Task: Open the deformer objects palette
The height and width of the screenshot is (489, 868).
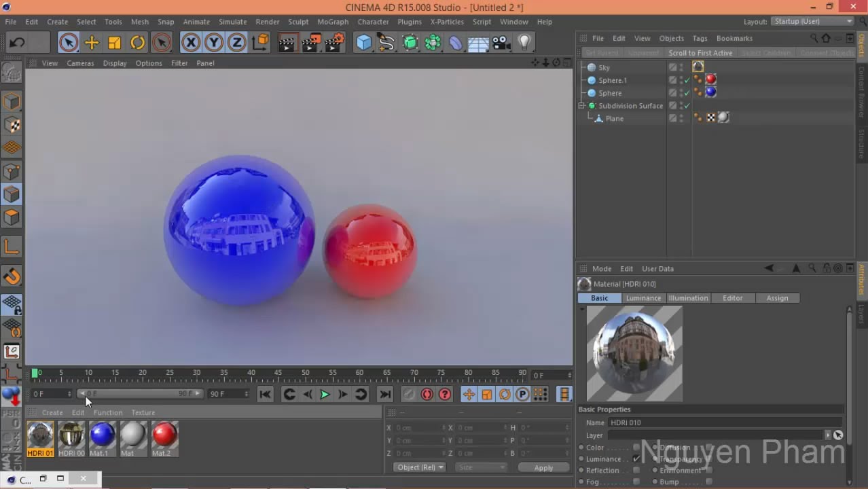Action: pyautogui.click(x=456, y=43)
